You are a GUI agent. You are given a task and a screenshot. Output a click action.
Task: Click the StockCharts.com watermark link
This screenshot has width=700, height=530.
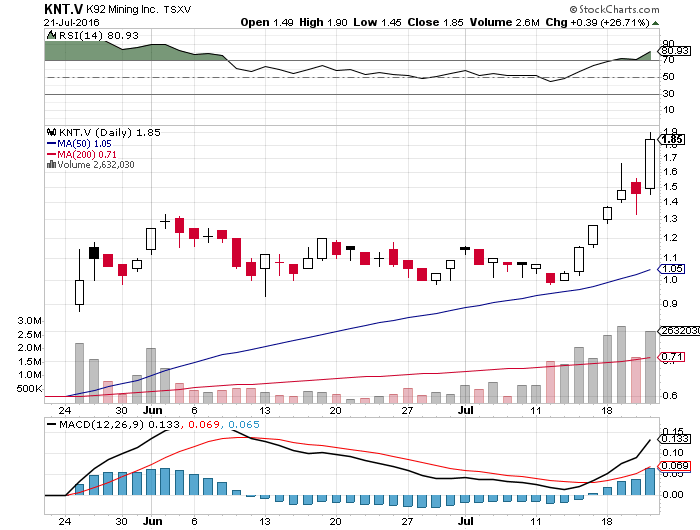click(619, 9)
